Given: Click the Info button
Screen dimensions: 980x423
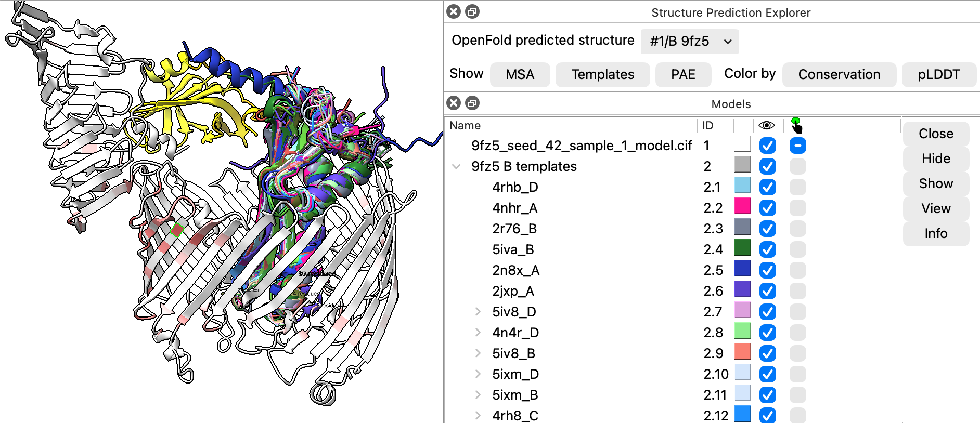Looking at the screenshot, I should [936, 233].
